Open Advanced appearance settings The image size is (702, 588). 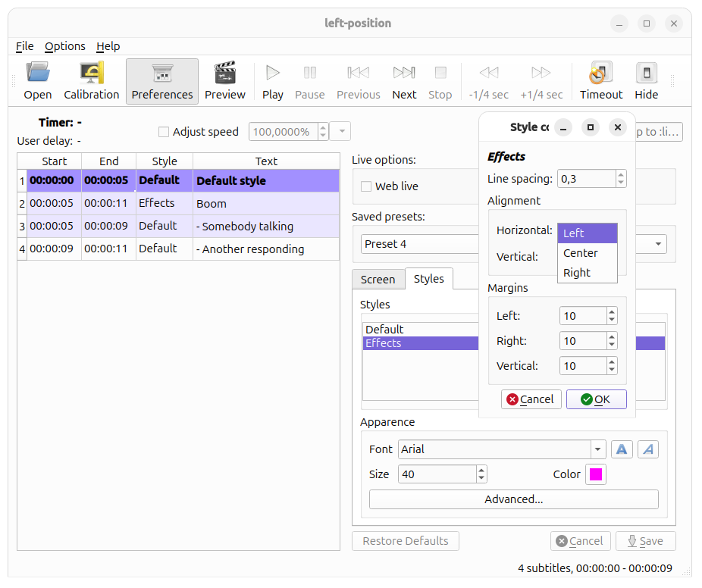(x=513, y=499)
